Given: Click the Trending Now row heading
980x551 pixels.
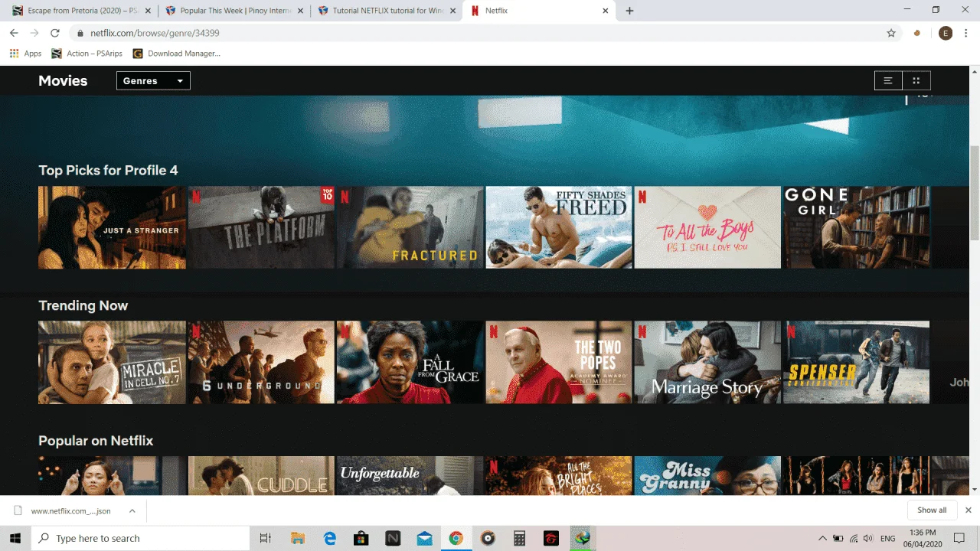Looking at the screenshot, I should 83,305.
